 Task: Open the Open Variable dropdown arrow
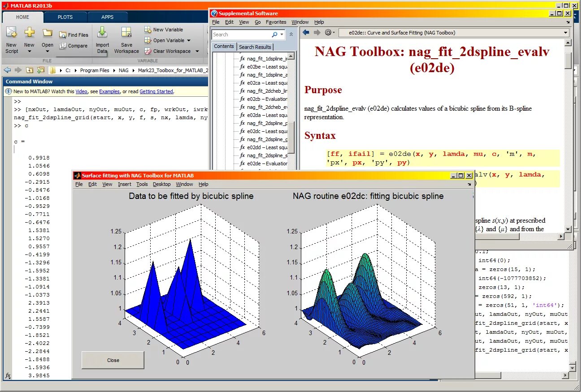point(189,40)
